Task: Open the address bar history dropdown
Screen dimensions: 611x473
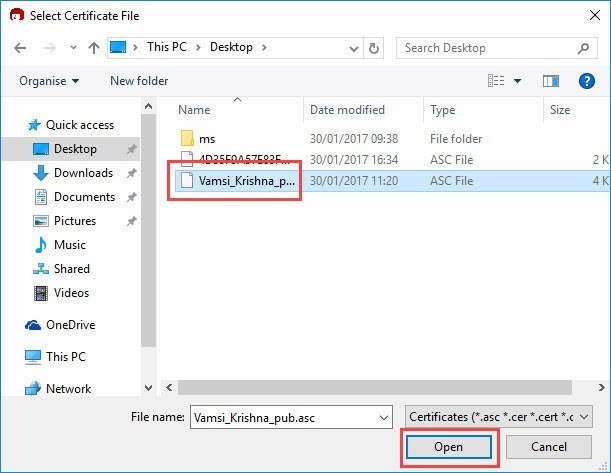Action: (x=354, y=48)
